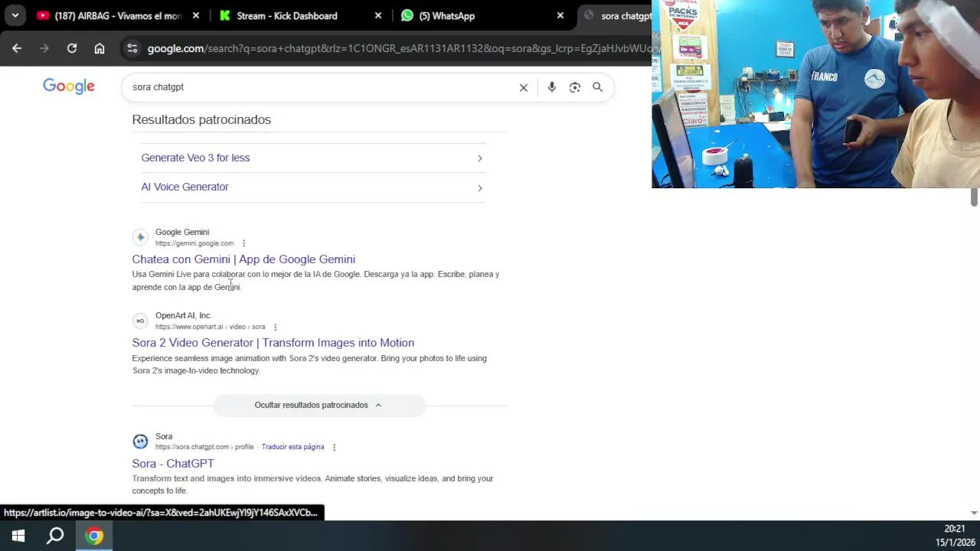
Task: Click the Resultados patrocinados heading
Action: (x=201, y=119)
